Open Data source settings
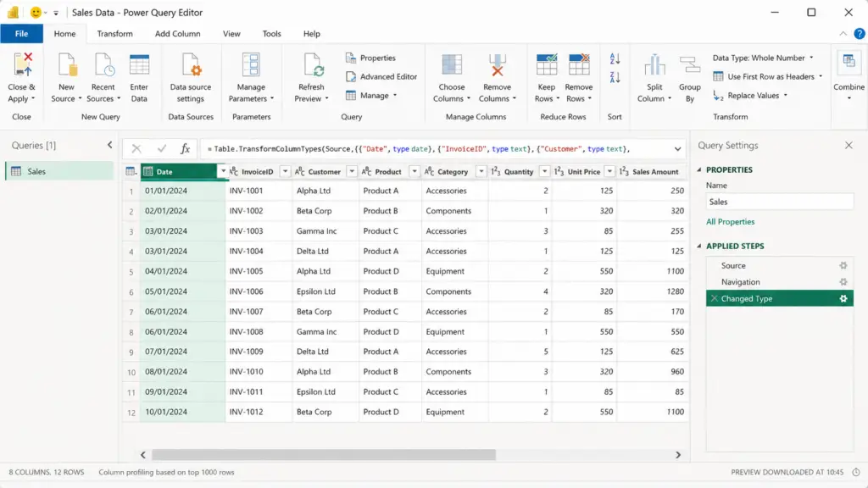Screen dimensions: 868x488 (191, 64)
